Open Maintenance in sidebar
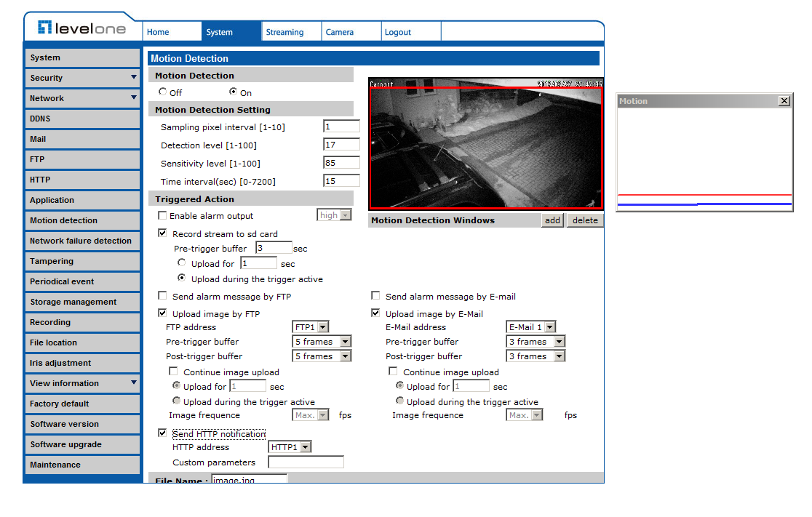Screen dimensions: 812x517 click(82, 465)
